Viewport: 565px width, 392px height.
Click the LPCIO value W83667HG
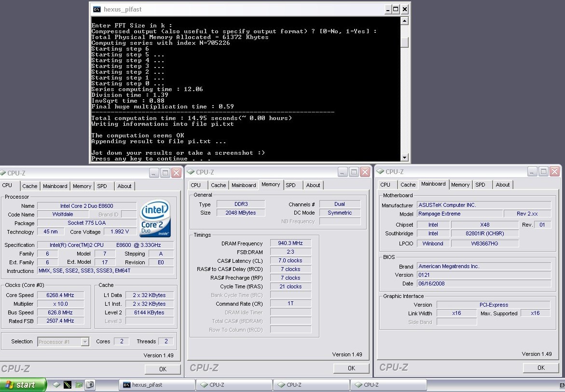pyautogui.click(x=484, y=243)
